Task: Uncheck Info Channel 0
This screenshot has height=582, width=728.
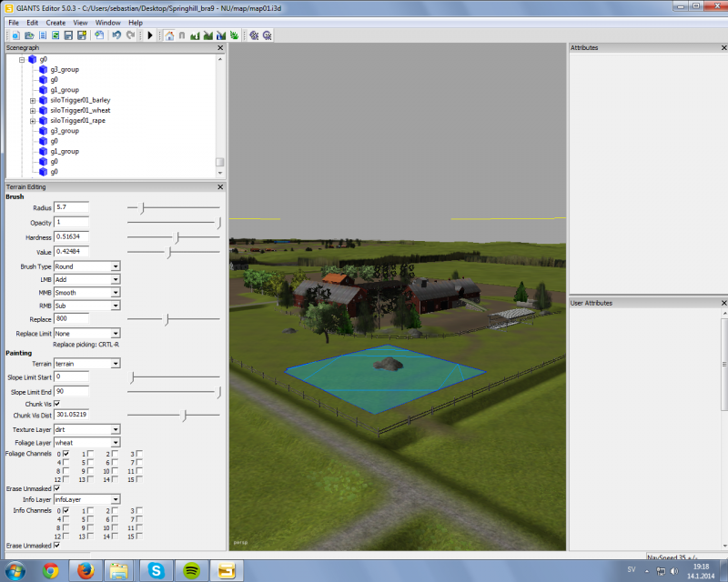Action: point(66,510)
